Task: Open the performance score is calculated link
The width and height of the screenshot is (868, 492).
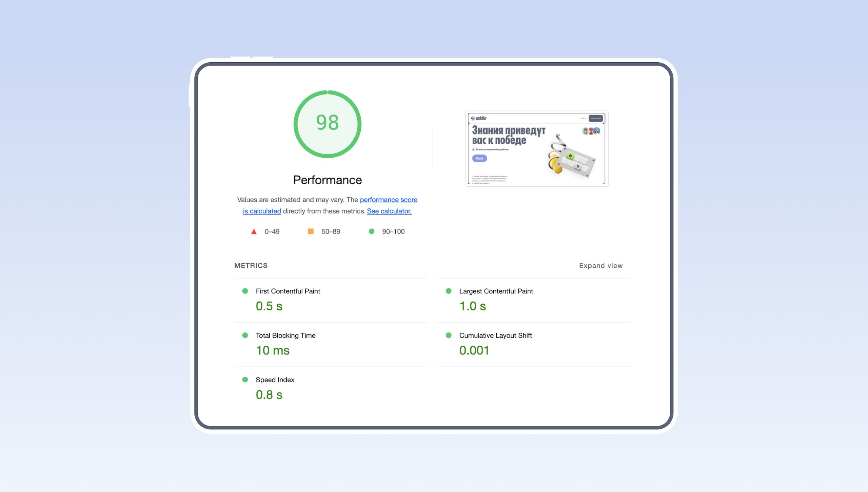Action: [388, 200]
